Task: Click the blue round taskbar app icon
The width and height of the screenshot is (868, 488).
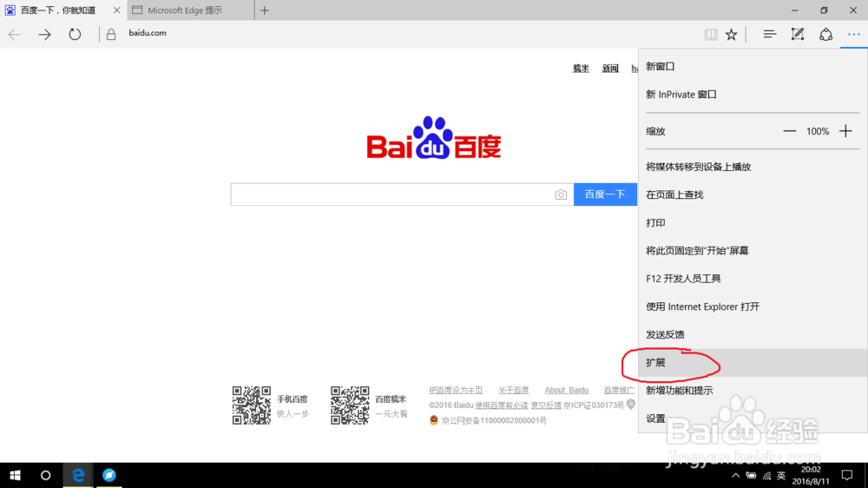Action: 109,475
